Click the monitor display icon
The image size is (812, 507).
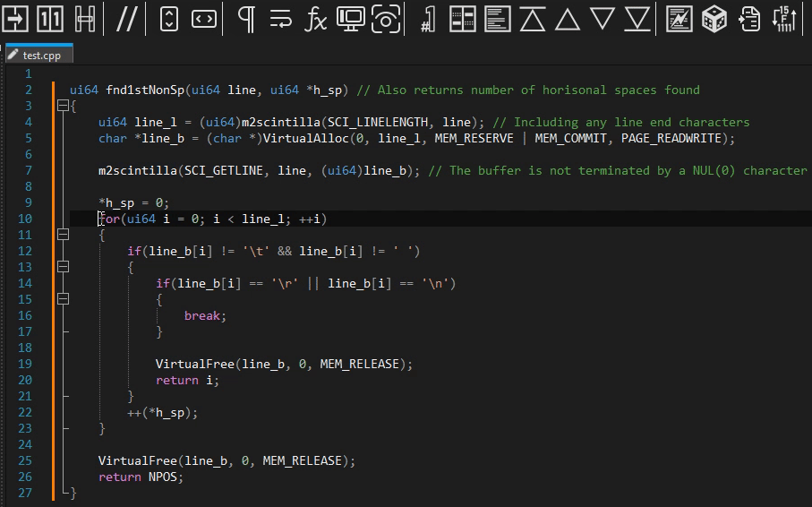[351, 19]
